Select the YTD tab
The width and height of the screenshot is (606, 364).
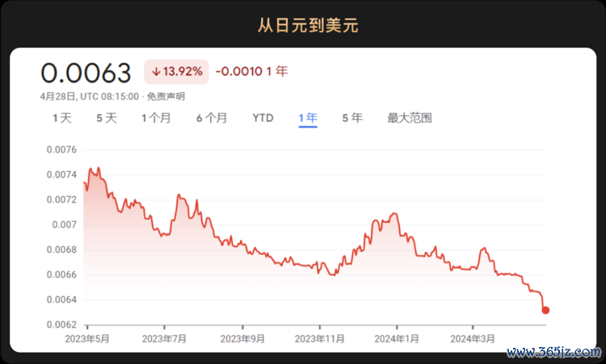click(263, 118)
